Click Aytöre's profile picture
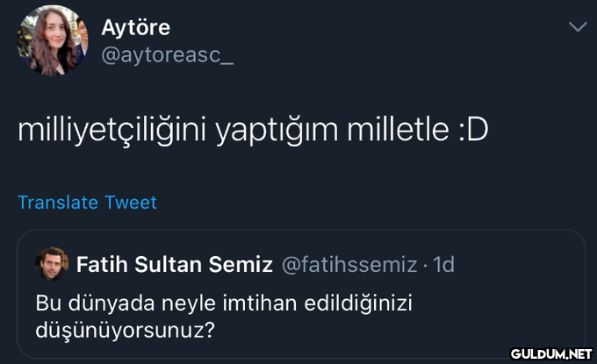 53,39
